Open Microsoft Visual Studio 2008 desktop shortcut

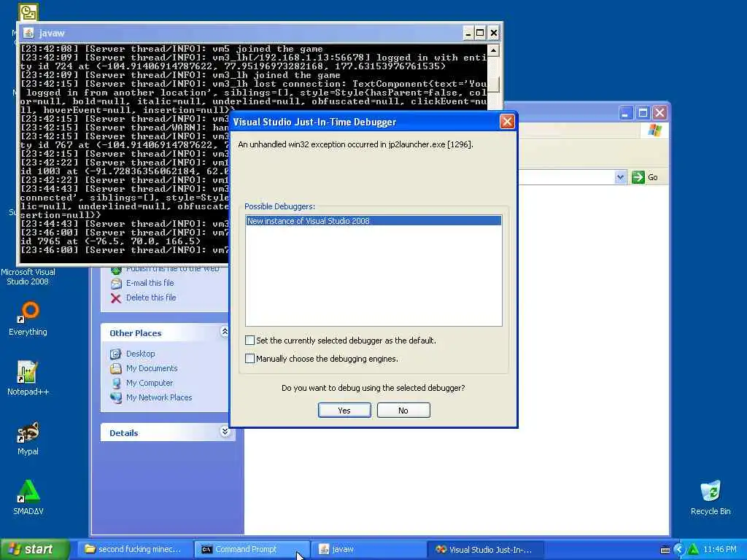[x=28, y=276]
